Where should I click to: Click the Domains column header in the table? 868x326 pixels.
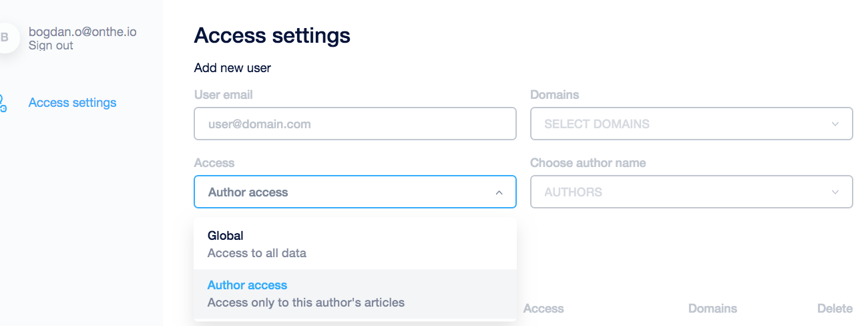tap(712, 309)
